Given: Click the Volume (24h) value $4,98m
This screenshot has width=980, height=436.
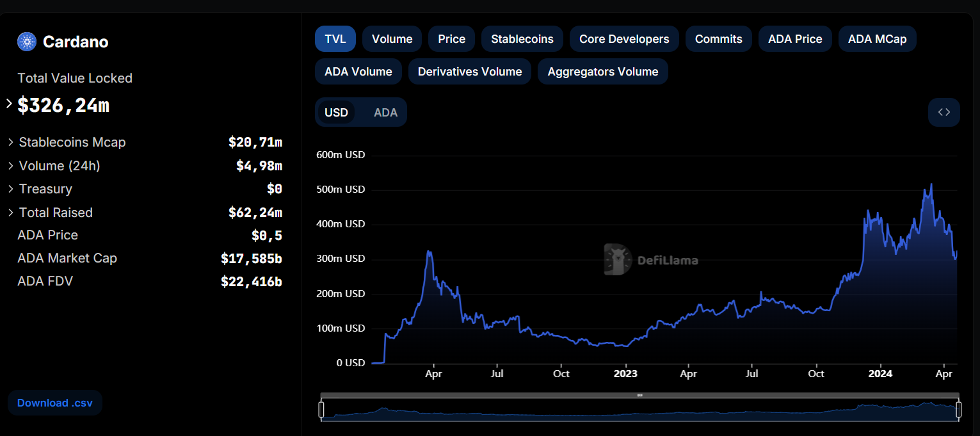Looking at the screenshot, I should coord(259,166).
